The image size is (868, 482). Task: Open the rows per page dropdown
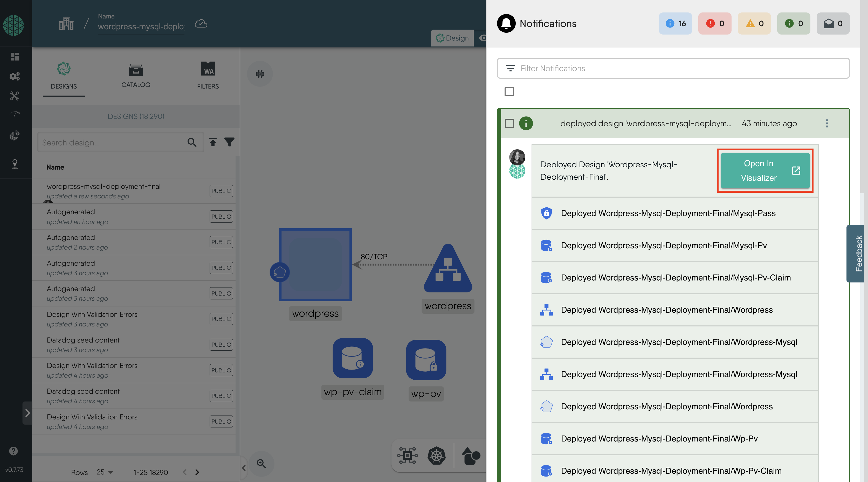pyautogui.click(x=105, y=472)
